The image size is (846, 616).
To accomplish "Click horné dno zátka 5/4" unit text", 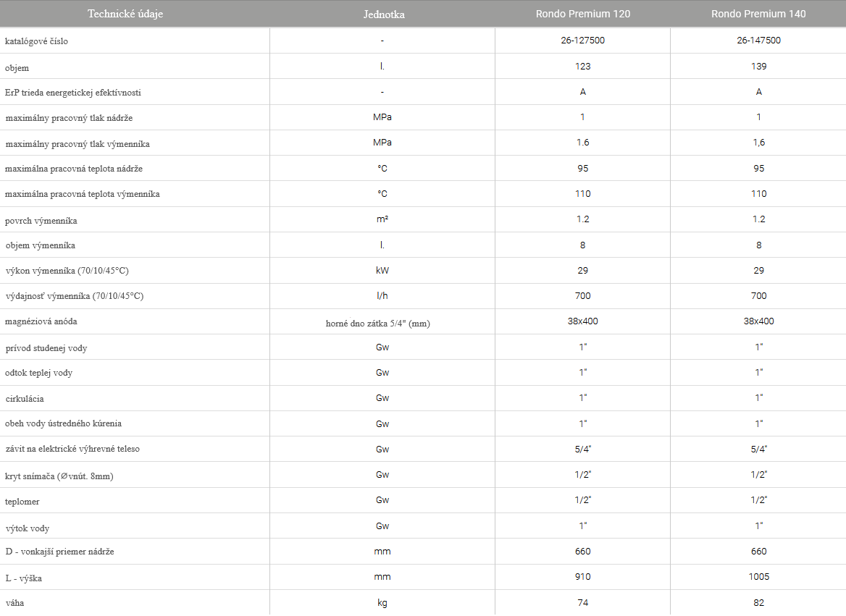I will [x=377, y=324].
